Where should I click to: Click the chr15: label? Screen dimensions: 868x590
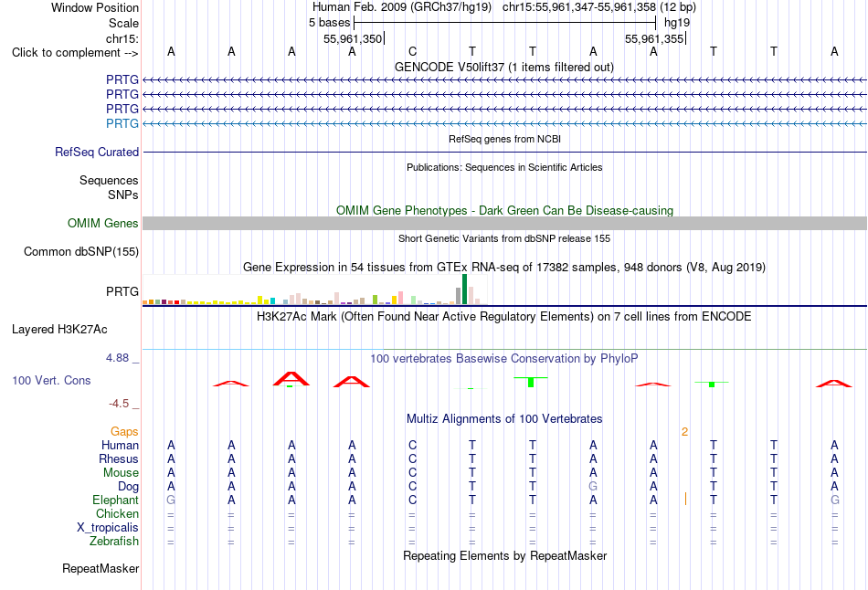click(122, 38)
